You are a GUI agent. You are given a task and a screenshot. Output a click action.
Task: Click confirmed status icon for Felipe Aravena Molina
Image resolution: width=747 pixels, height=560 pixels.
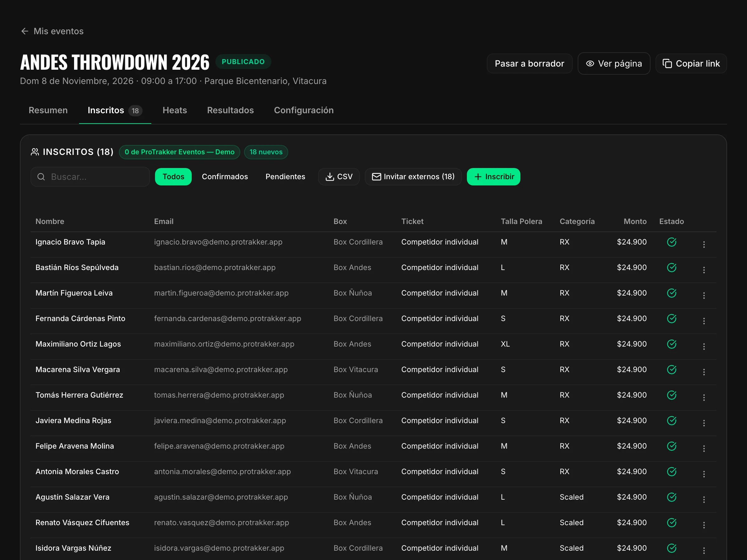(x=671, y=446)
